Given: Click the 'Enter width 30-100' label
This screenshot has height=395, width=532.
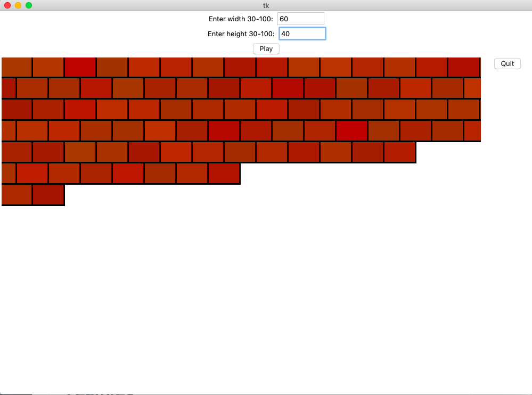Looking at the screenshot, I should [x=242, y=18].
